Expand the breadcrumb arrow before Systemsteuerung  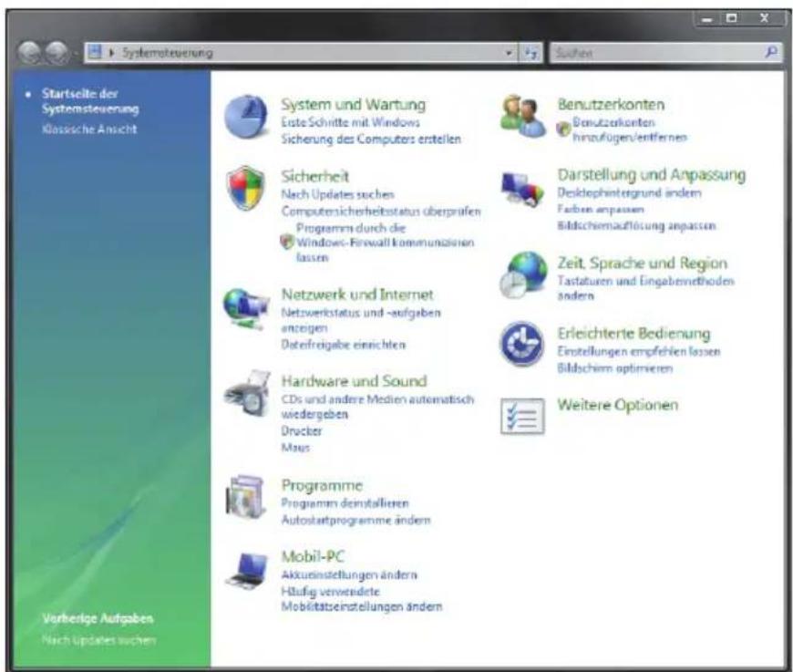(112, 52)
